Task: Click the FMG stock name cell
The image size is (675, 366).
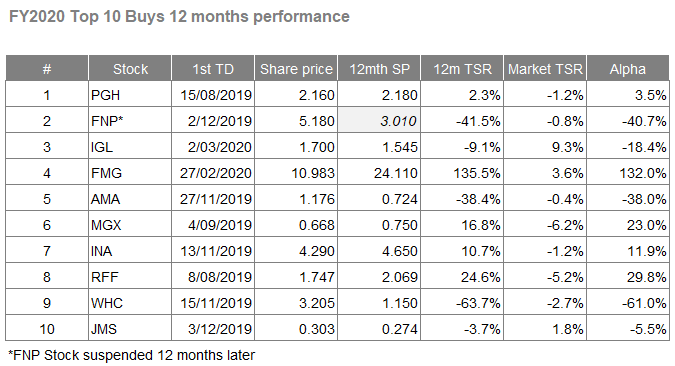Action: pyautogui.click(x=130, y=173)
